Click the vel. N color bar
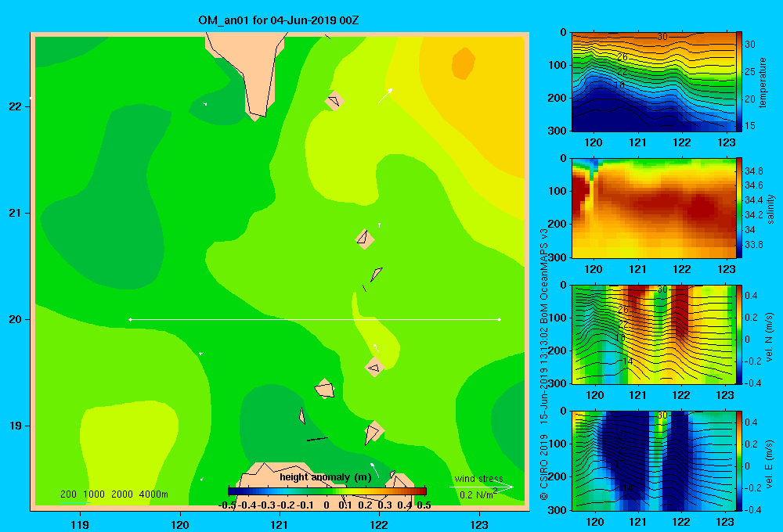783x532 pixels. coord(739,334)
